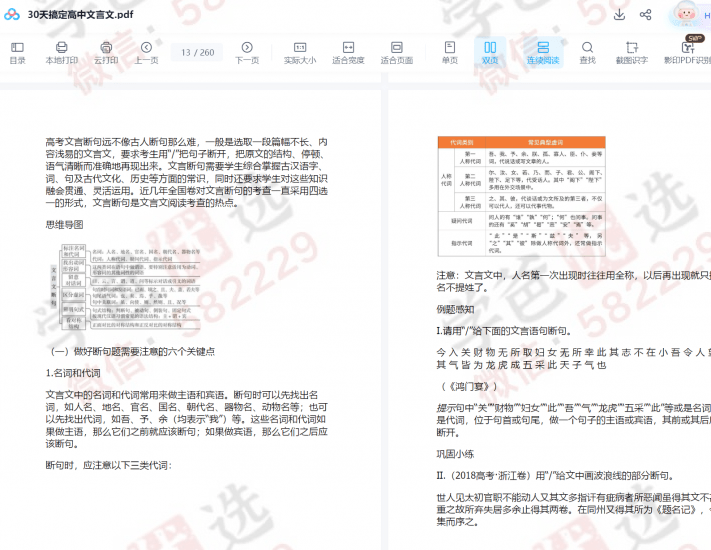Click the heading 思维导图
Viewport: 711px width, 550px height.
pyautogui.click(x=64, y=225)
